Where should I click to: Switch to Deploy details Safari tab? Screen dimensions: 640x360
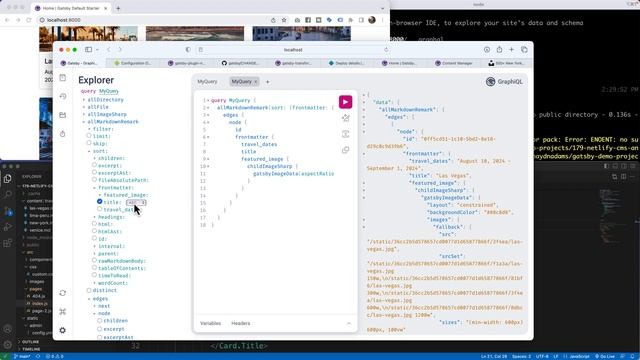[x=347, y=63]
